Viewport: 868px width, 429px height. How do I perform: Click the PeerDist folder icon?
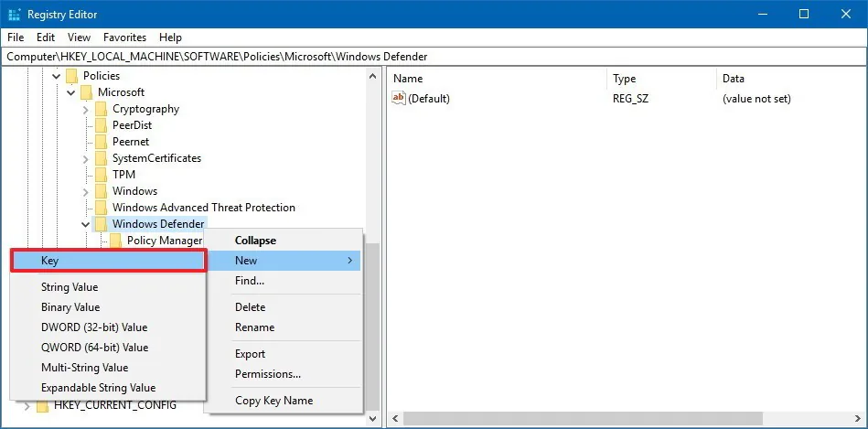tap(101, 125)
